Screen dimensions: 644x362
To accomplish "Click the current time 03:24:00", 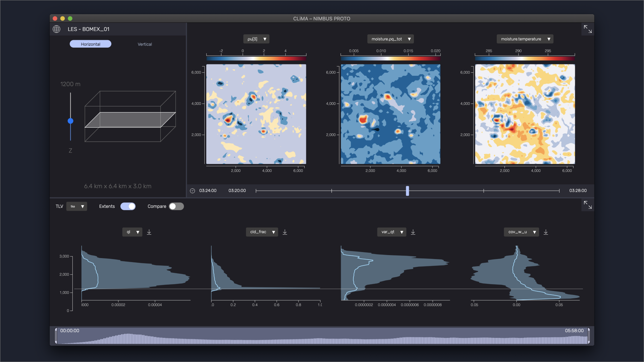I will (208, 191).
